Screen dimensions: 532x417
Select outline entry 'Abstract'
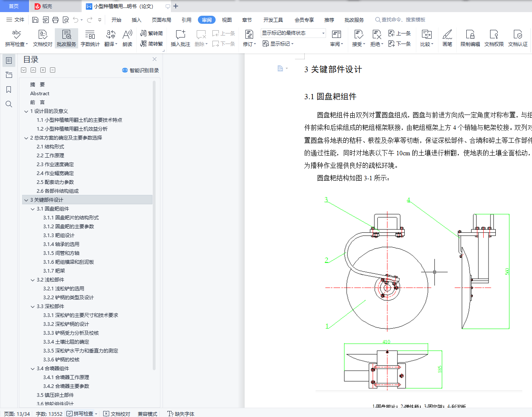[x=39, y=94]
